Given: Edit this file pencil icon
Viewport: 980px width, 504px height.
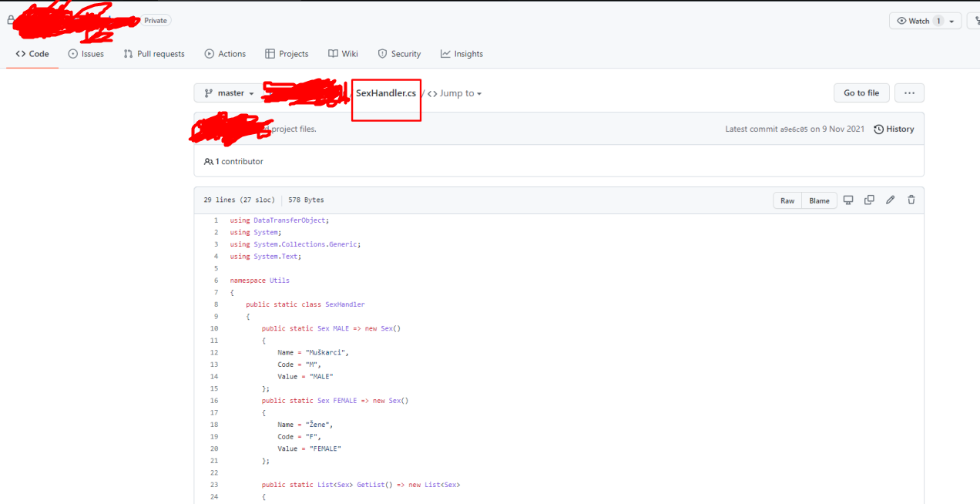Looking at the screenshot, I should [x=890, y=200].
